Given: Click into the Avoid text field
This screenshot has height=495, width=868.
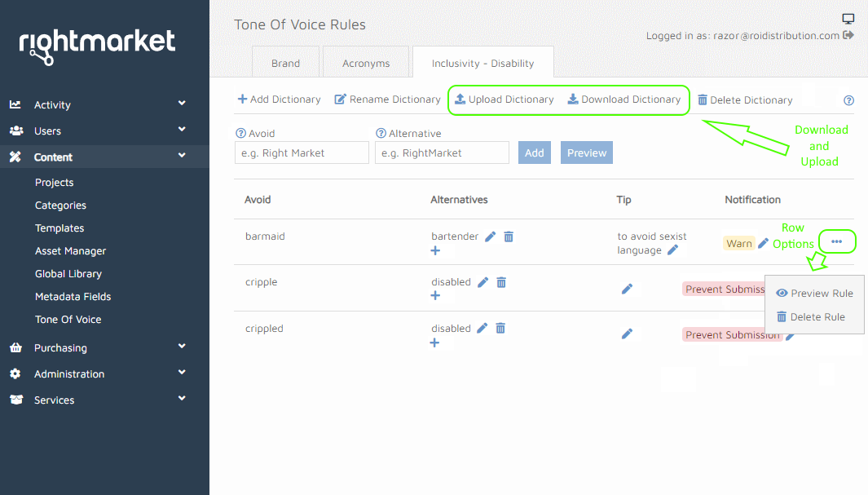Looking at the screenshot, I should point(302,152).
